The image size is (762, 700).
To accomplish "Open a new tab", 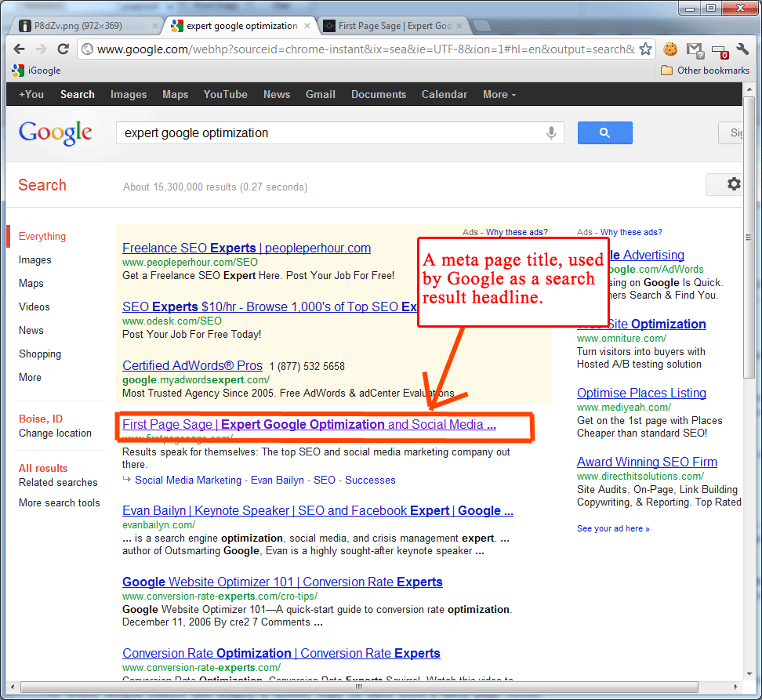I will click(481, 26).
